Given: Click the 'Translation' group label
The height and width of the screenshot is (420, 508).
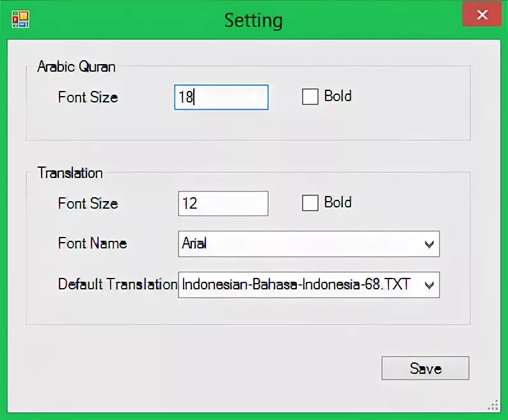Looking at the screenshot, I should [70, 173].
